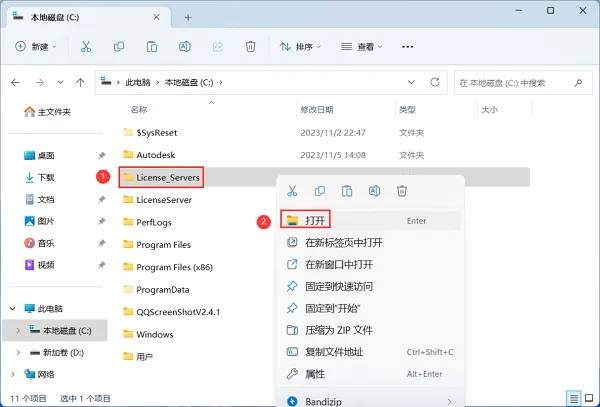Expand address bar history dropdown
This screenshot has height=407, width=600.
[411, 82]
